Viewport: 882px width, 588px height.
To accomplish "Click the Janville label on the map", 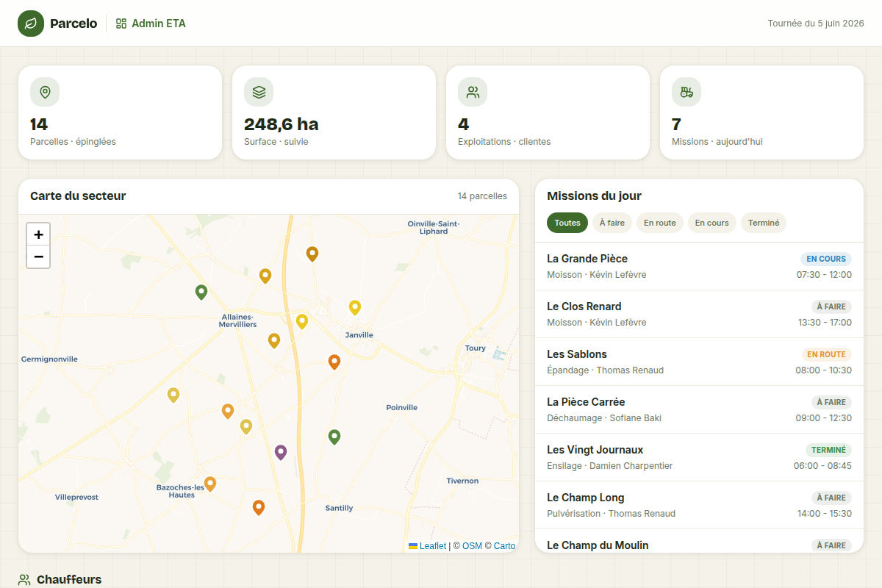I will click(x=359, y=335).
